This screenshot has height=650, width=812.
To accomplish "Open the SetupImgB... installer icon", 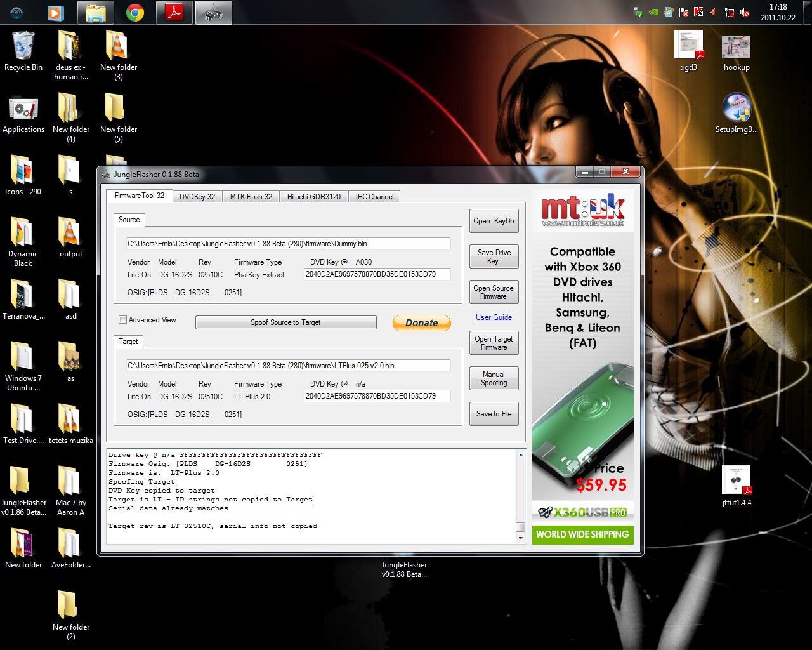I will [737, 113].
